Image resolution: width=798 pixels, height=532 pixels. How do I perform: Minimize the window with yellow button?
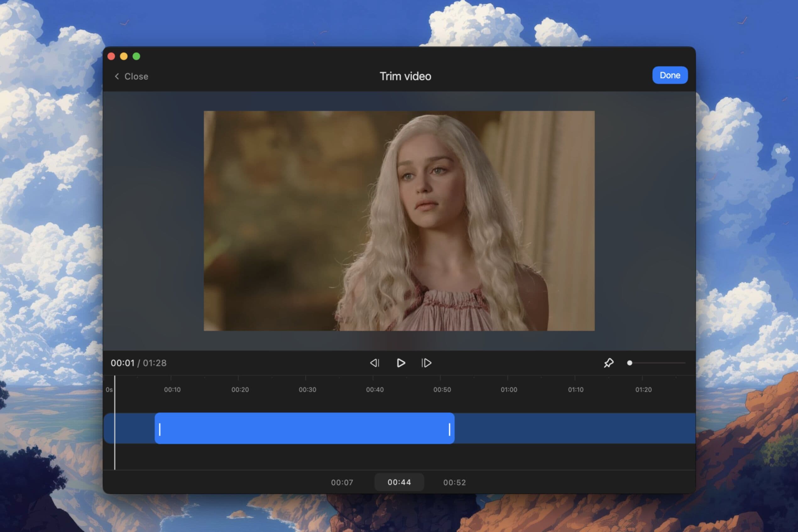124,56
